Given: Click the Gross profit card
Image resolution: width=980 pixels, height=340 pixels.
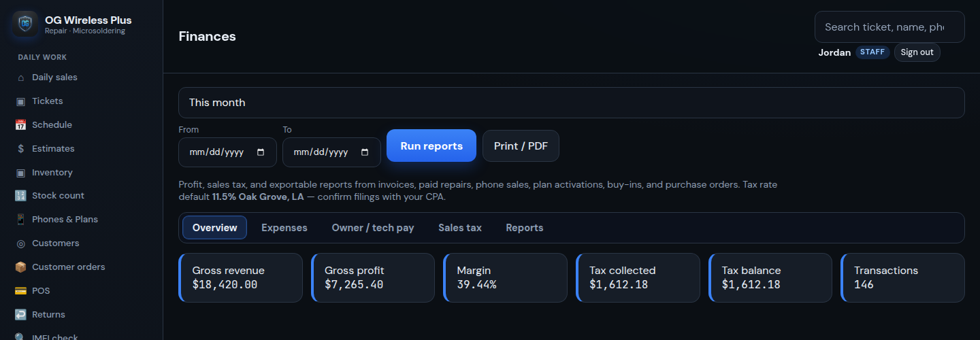Looking at the screenshot, I should [373, 277].
